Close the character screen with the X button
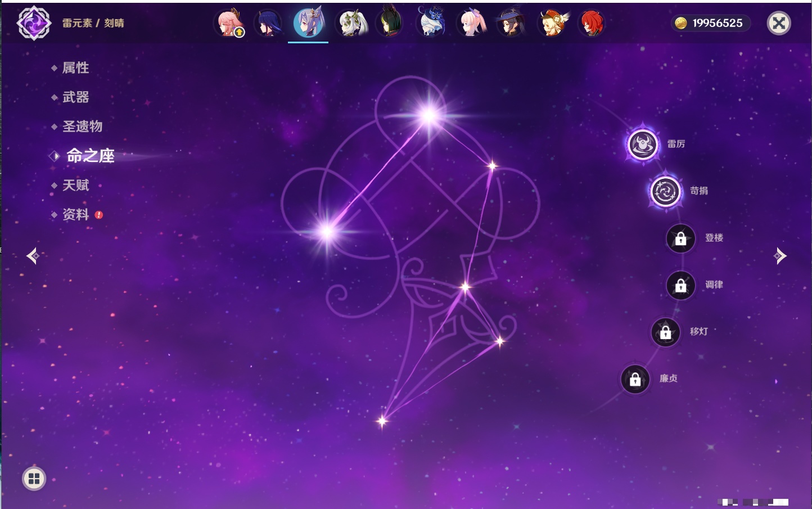 click(779, 23)
